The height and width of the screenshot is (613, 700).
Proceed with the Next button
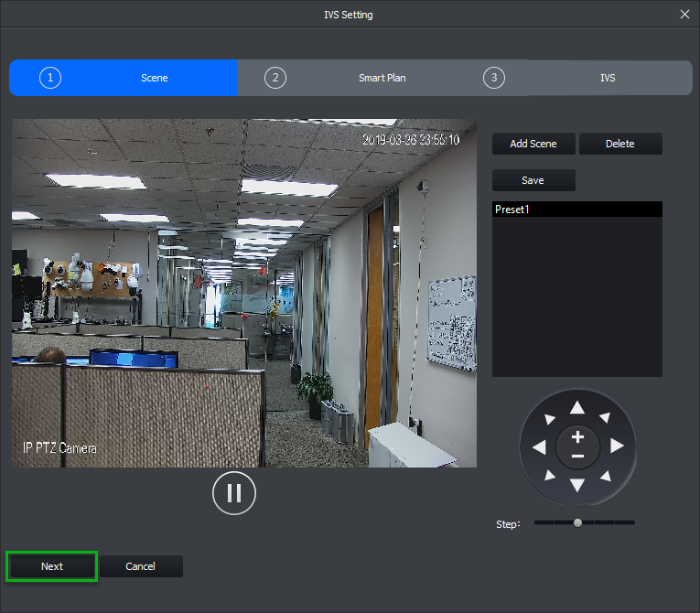[52, 566]
